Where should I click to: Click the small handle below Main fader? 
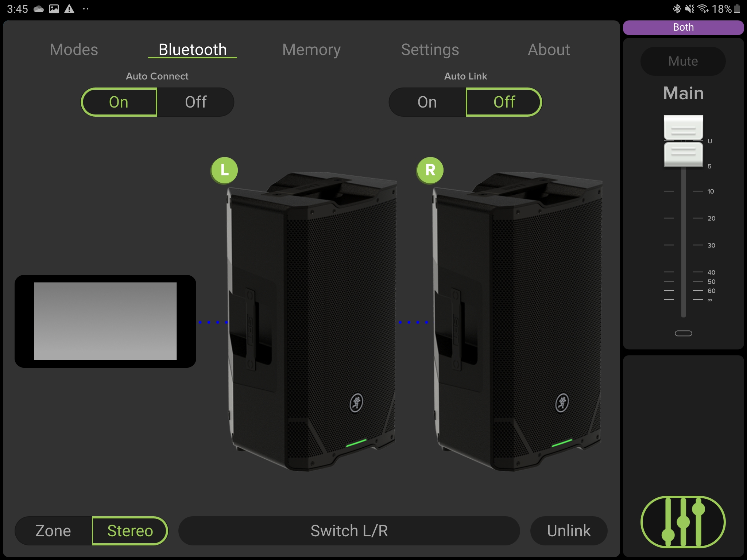coord(683,333)
